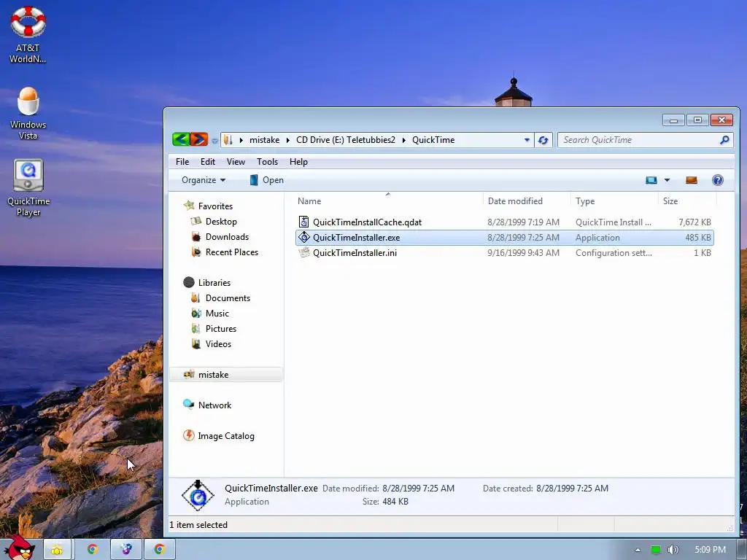The height and width of the screenshot is (560, 747).
Task: Open the Organize dropdown
Action: pos(204,180)
